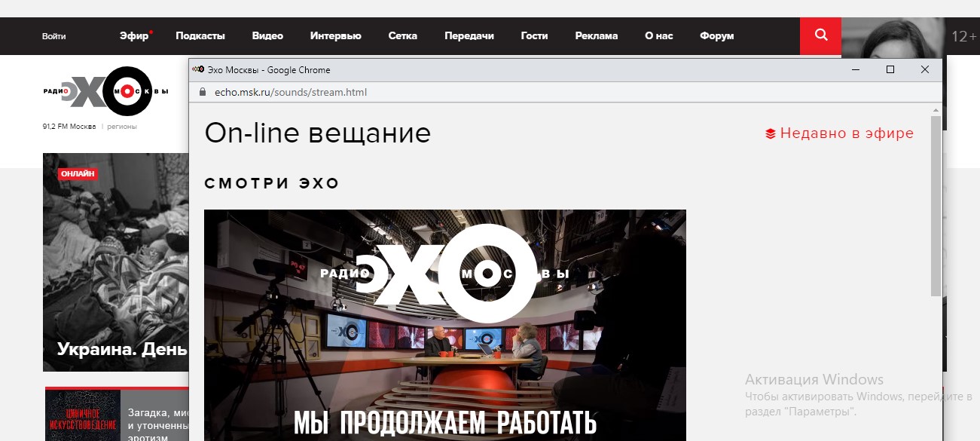The height and width of the screenshot is (441, 980).
Task: Open the Подкасты menu item
Action: (x=200, y=35)
